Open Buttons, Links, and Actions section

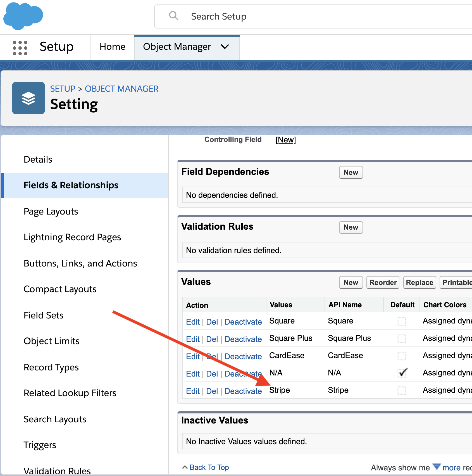tap(80, 263)
